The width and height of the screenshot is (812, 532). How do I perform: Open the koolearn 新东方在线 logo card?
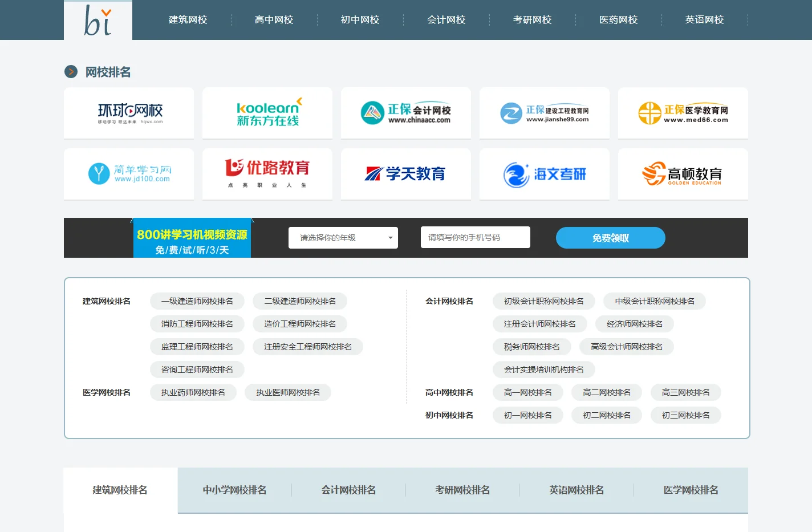[267, 113]
